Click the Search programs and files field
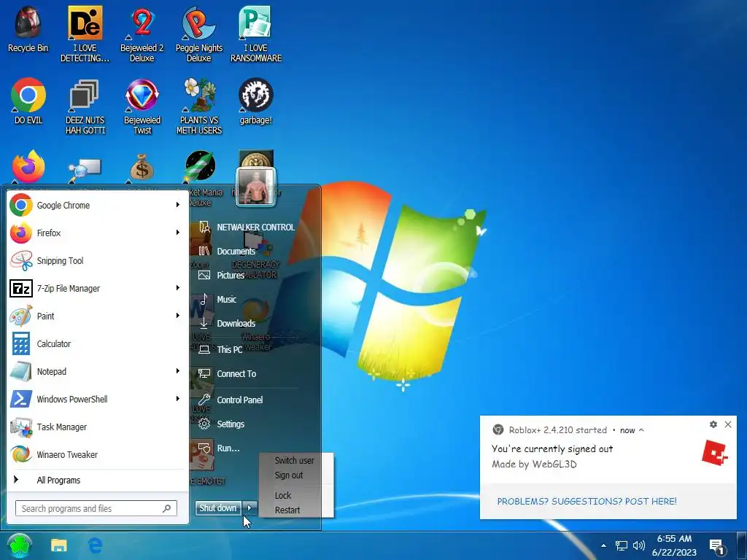The height and width of the screenshot is (560, 747). click(x=96, y=508)
